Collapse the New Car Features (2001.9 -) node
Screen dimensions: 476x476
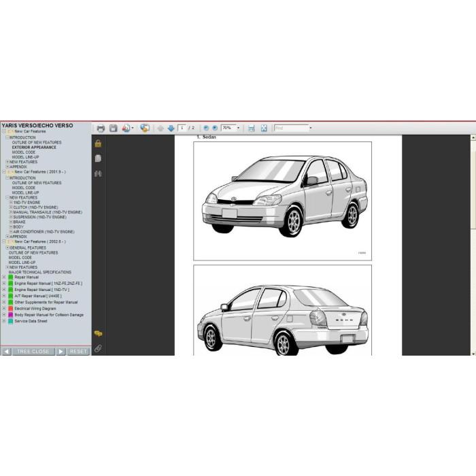(x=4, y=172)
